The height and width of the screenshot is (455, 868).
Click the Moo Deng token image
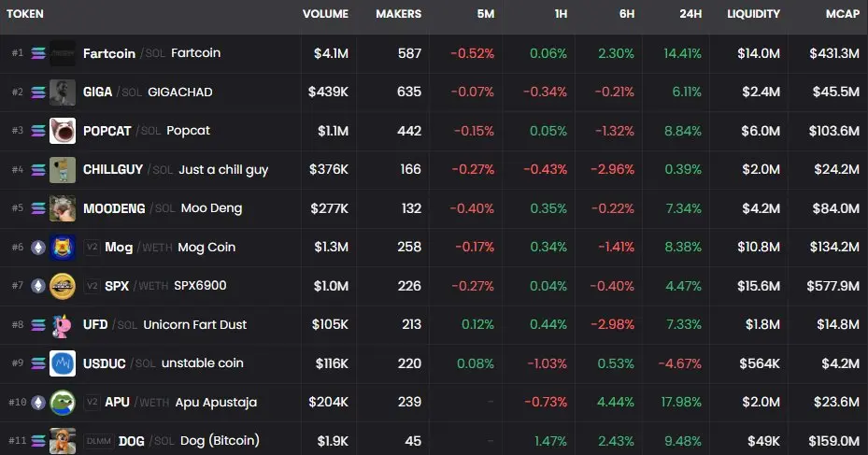coord(63,208)
